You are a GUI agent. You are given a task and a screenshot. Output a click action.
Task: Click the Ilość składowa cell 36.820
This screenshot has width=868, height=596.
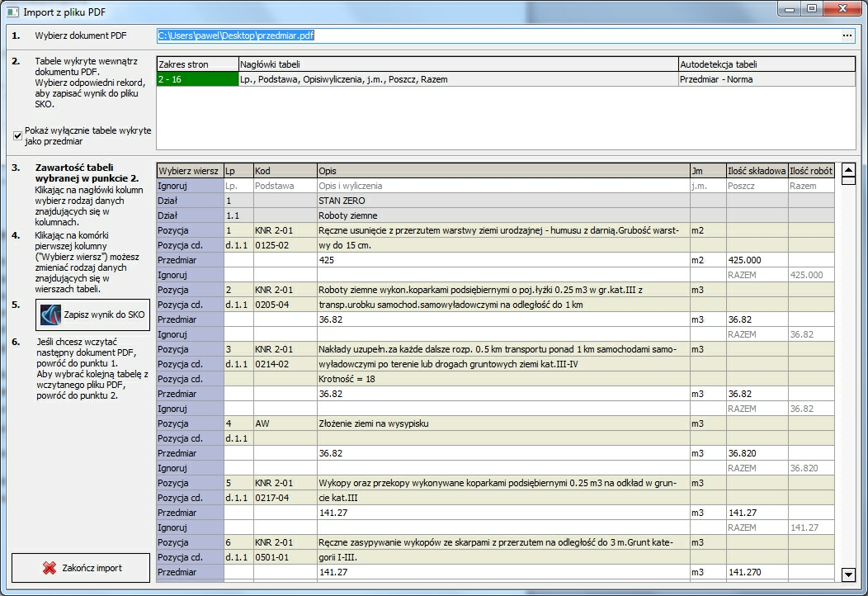click(x=757, y=453)
